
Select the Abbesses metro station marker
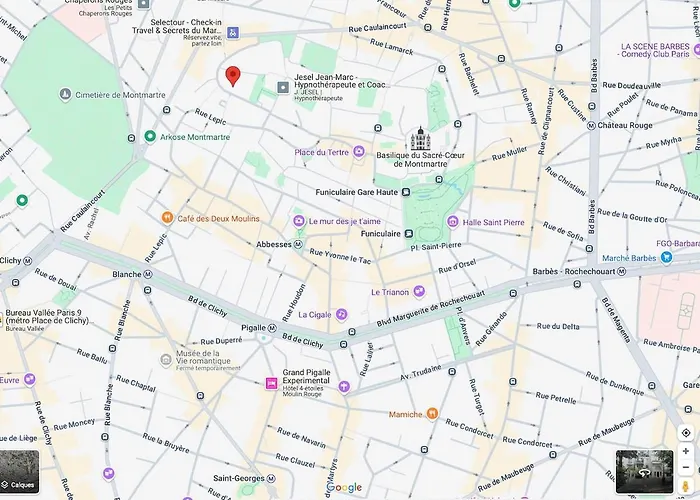coord(299,244)
